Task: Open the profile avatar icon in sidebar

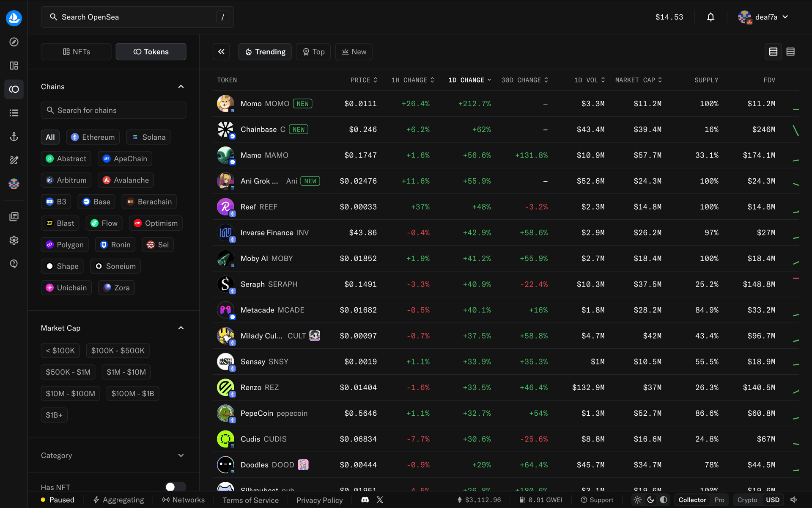Action: click(x=14, y=184)
